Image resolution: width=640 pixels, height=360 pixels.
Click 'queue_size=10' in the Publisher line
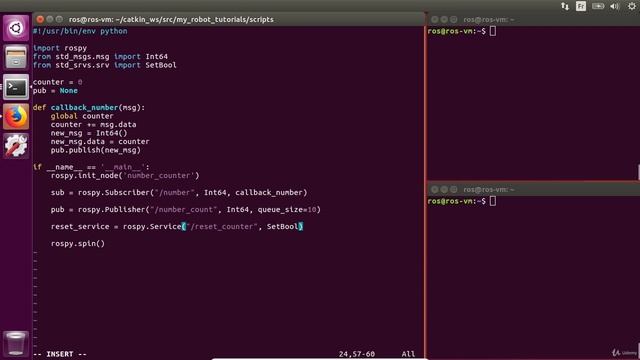coord(287,209)
